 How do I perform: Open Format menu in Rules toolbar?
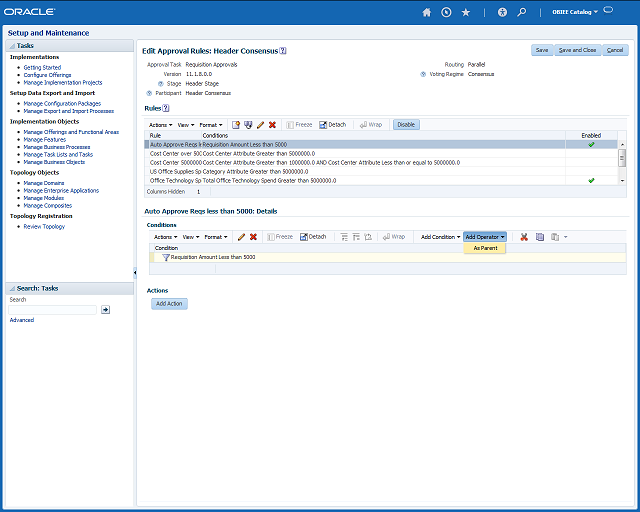pos(211,125)
